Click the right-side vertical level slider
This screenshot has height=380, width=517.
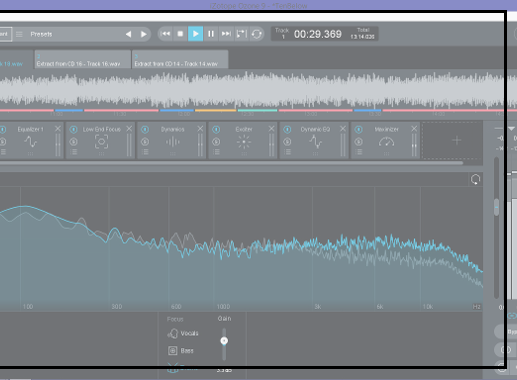coord(496,207)
